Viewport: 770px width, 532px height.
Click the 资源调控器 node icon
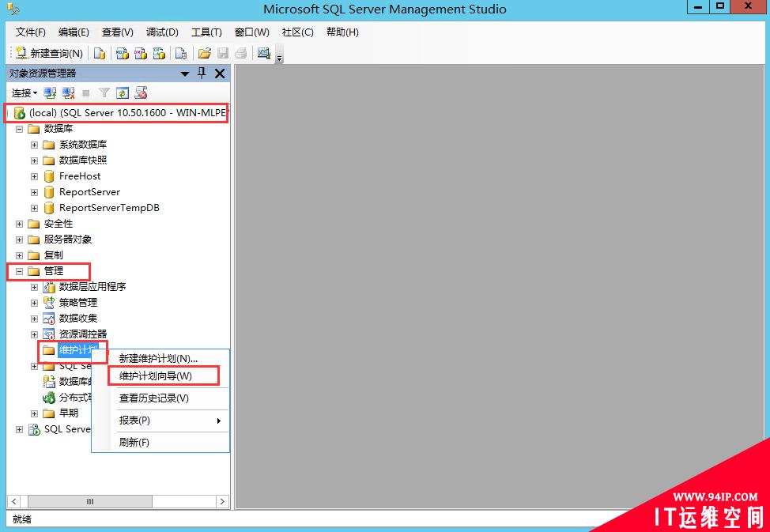48,334
